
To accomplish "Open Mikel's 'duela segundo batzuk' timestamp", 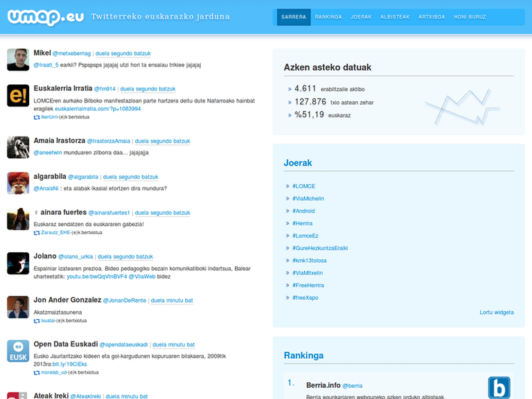I will tap(123, 53).
